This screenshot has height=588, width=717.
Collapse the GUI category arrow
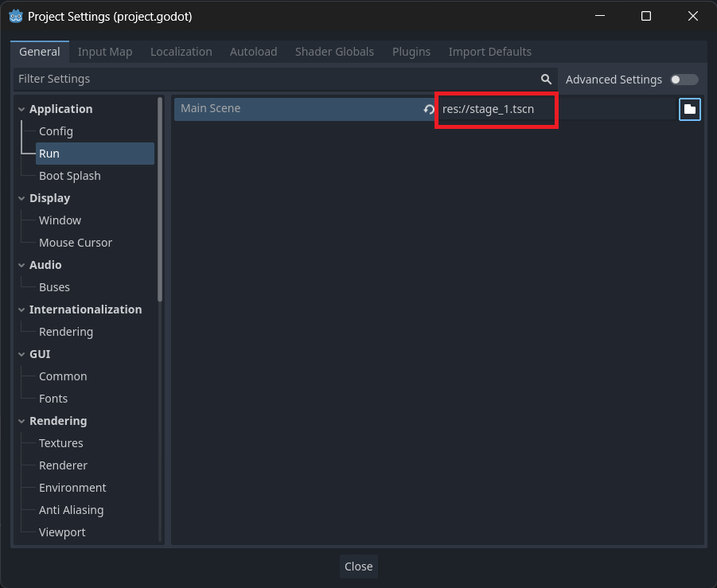coord(21,354)
